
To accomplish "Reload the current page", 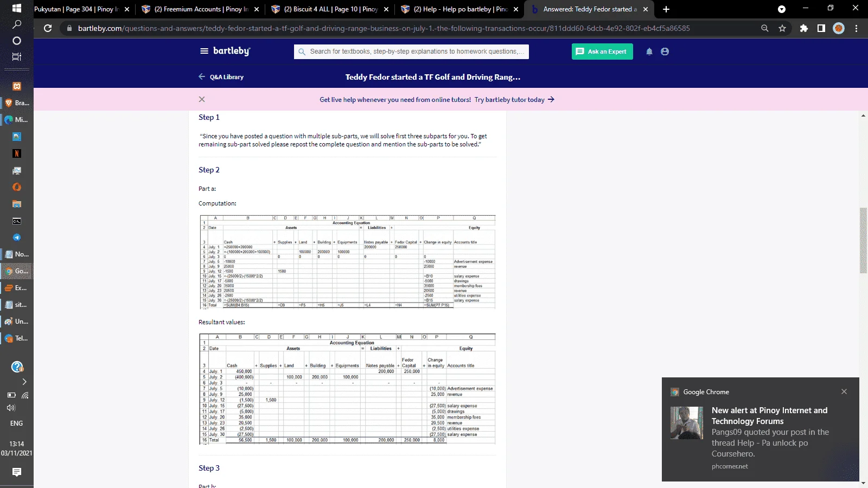I will click(48, 28).
